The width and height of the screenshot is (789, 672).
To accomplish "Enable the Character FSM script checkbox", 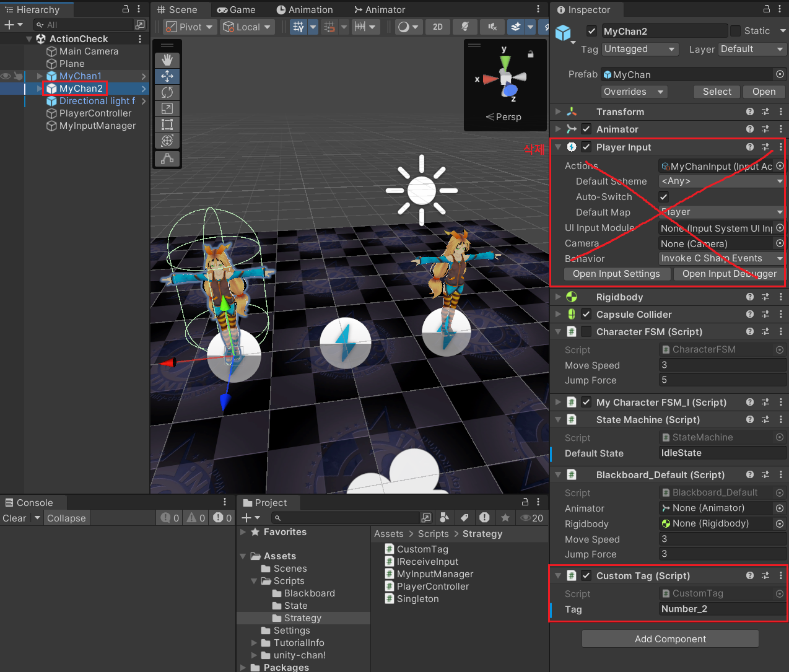I will 586,331.
